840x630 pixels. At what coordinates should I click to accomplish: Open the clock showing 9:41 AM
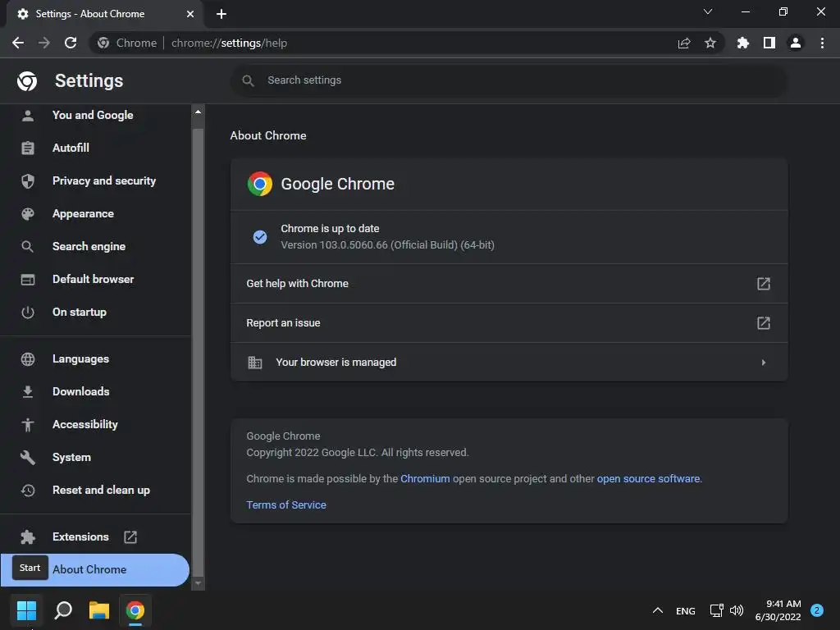[778, 610]
